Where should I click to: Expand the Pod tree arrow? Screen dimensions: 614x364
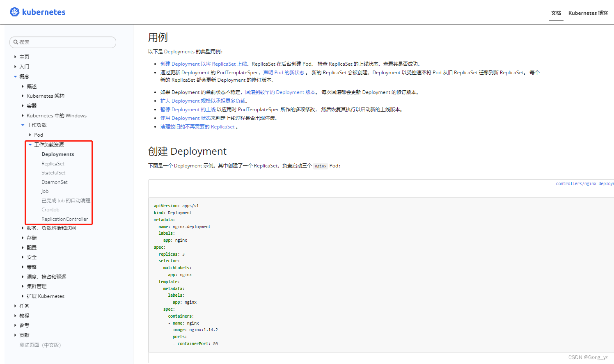[x=30, y=135]
